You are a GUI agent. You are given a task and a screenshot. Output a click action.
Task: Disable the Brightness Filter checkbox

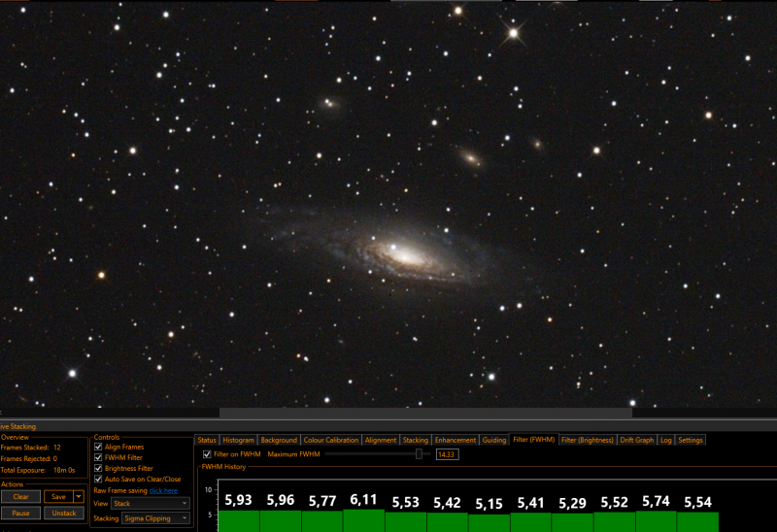tap(98, 468)
